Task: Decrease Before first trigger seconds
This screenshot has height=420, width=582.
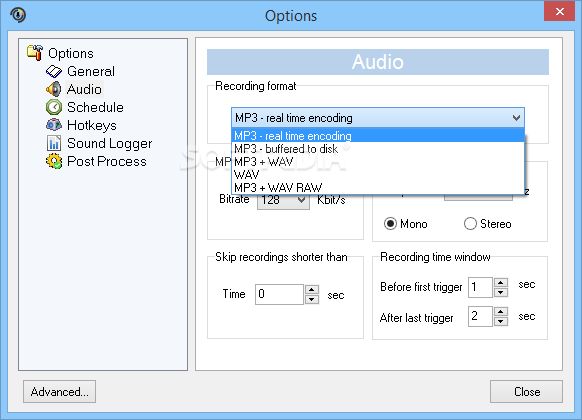Action: click(x=501, y=292)
